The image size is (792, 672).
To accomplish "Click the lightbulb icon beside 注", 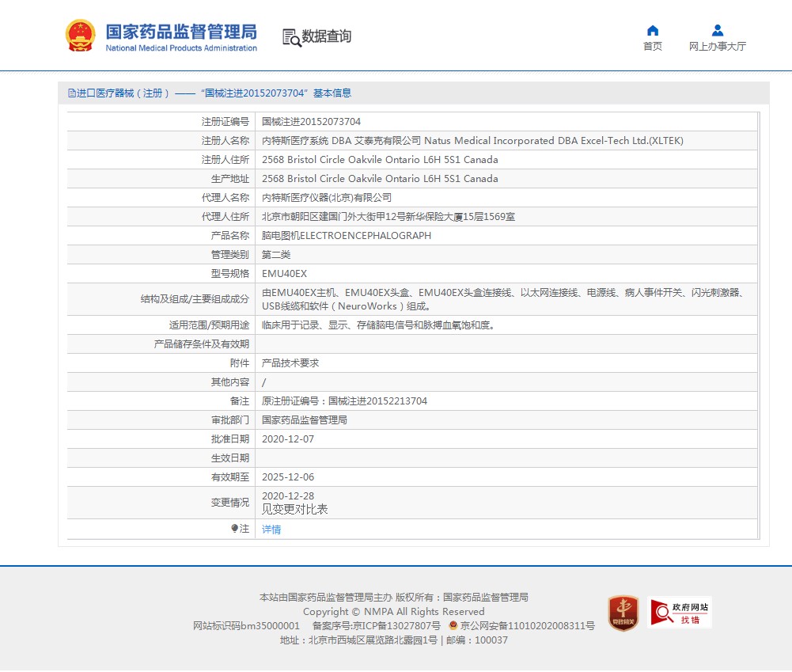I will click(x=234, y=529).
